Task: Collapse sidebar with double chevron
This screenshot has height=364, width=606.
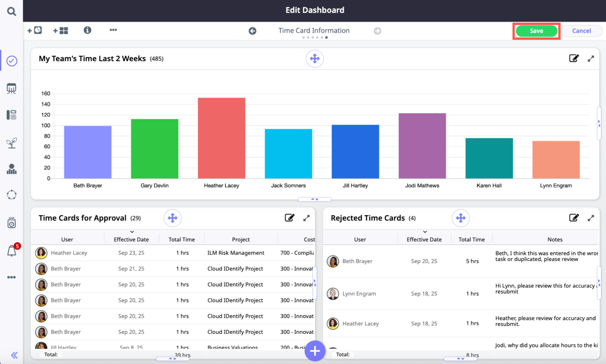Action: click(14, 355)
